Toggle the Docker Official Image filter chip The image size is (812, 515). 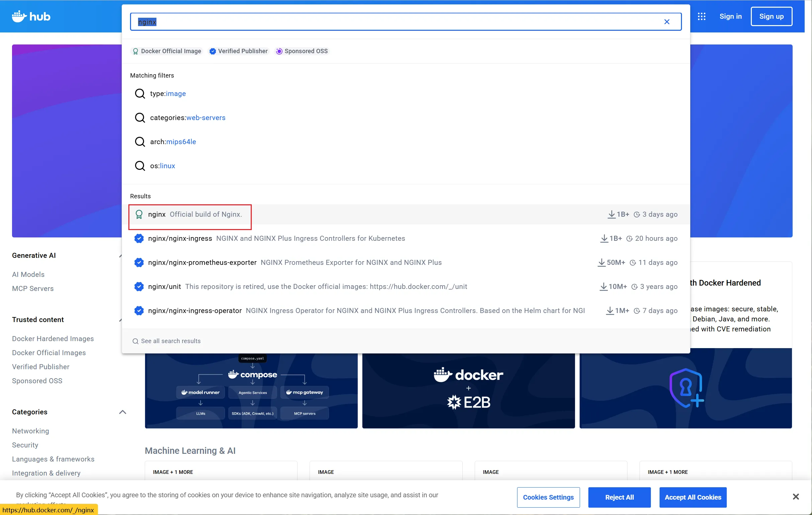pos(167,51)
